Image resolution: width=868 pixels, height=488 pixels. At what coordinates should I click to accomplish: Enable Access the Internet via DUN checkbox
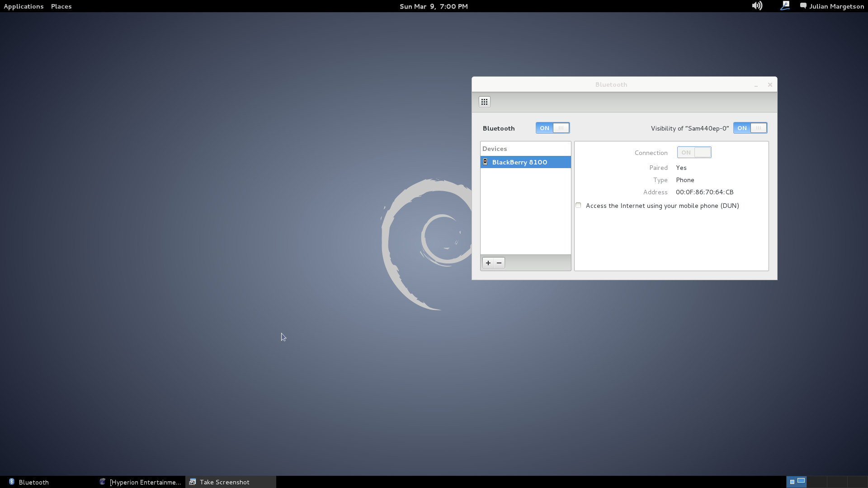click(x=578, y=206)
